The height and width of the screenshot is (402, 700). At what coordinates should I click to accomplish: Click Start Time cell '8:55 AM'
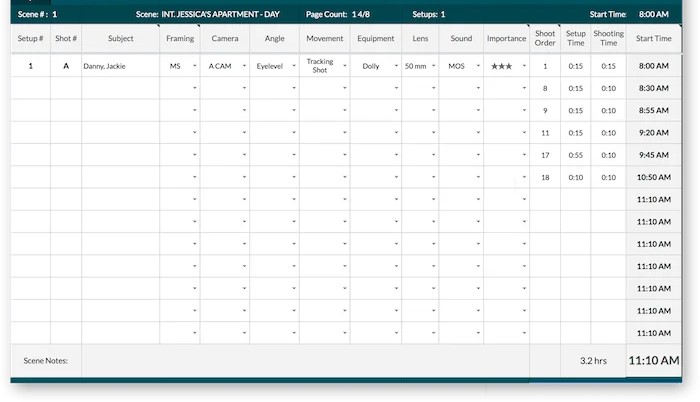(x=654, y=110)
